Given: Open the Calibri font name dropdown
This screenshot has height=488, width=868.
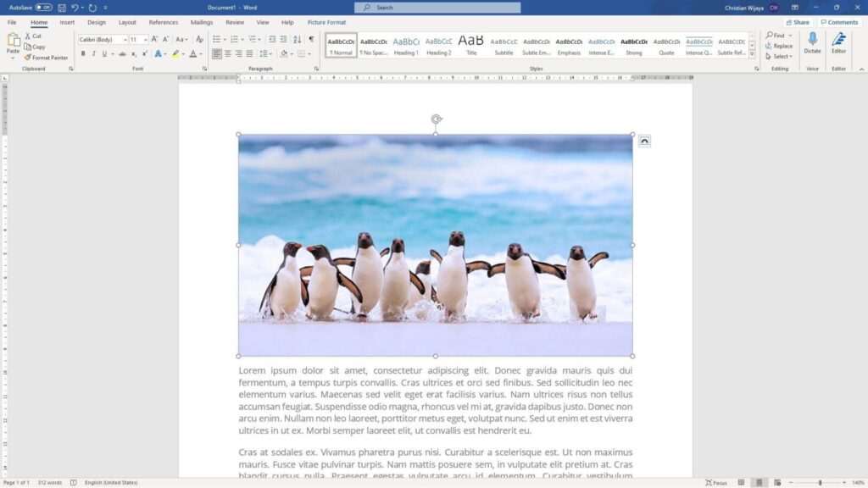Looking at the screenshot, I should pos(103,39).
